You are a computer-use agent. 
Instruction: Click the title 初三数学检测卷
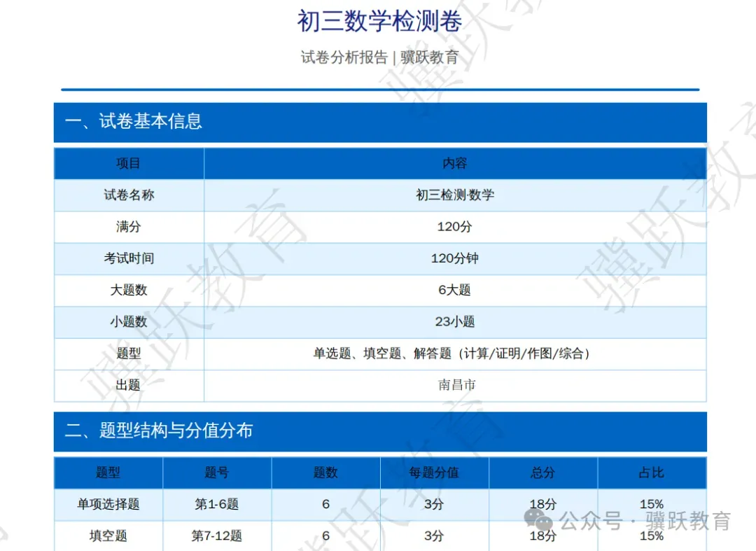tap(379, 22)
